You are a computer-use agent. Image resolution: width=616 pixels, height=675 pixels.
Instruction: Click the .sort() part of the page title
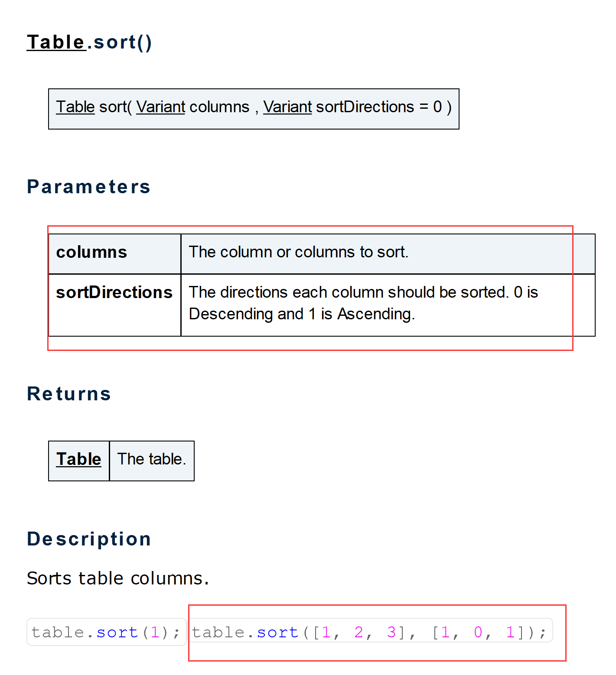click(x=120, y=42)
